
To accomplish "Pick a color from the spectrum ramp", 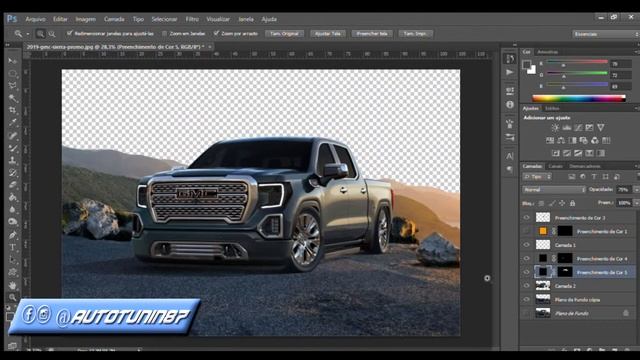I will (x=579, y=98).
